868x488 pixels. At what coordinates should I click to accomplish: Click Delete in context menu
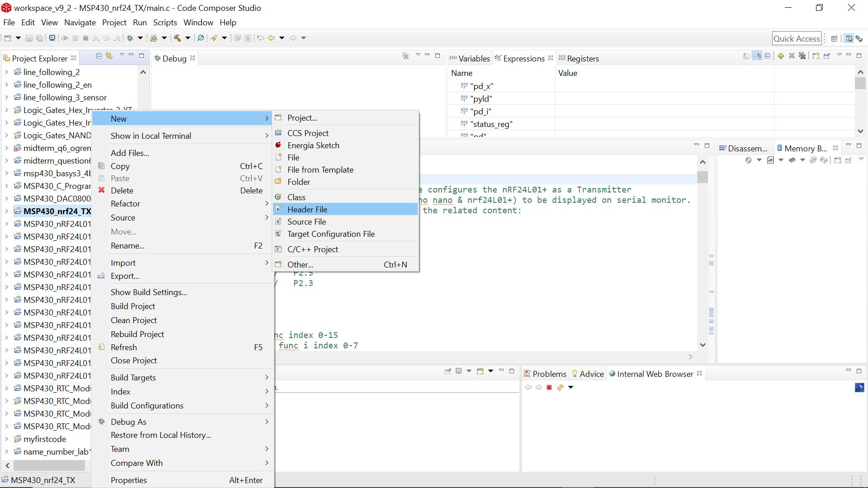183,190
